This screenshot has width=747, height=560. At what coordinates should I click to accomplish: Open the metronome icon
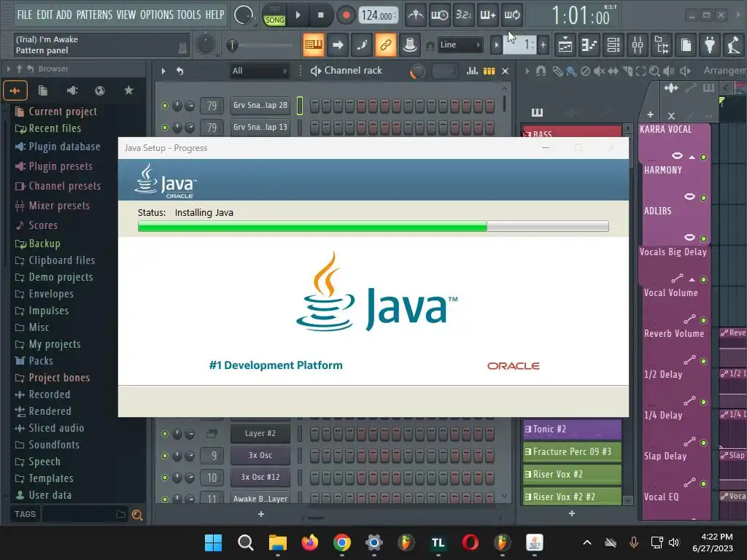coord(415,15)
